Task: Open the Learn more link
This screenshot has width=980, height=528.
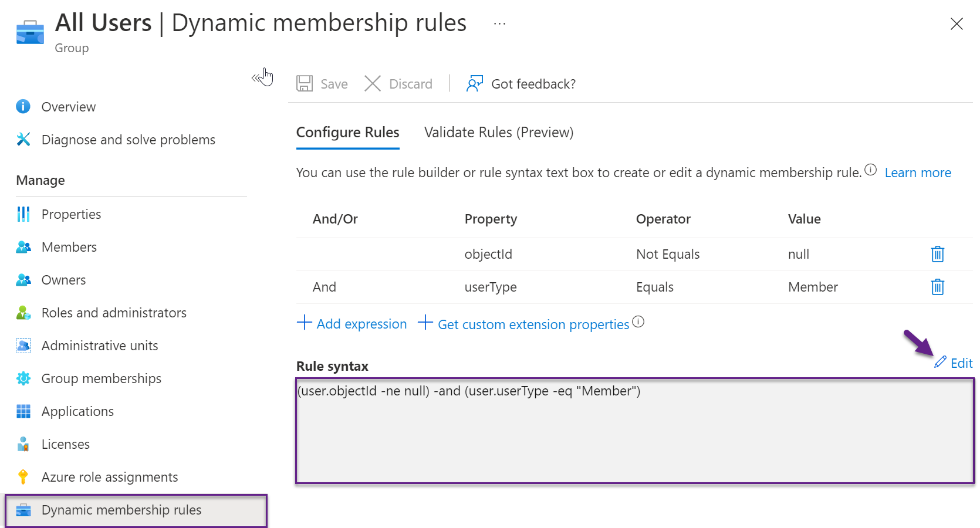Action: [918, 172]
